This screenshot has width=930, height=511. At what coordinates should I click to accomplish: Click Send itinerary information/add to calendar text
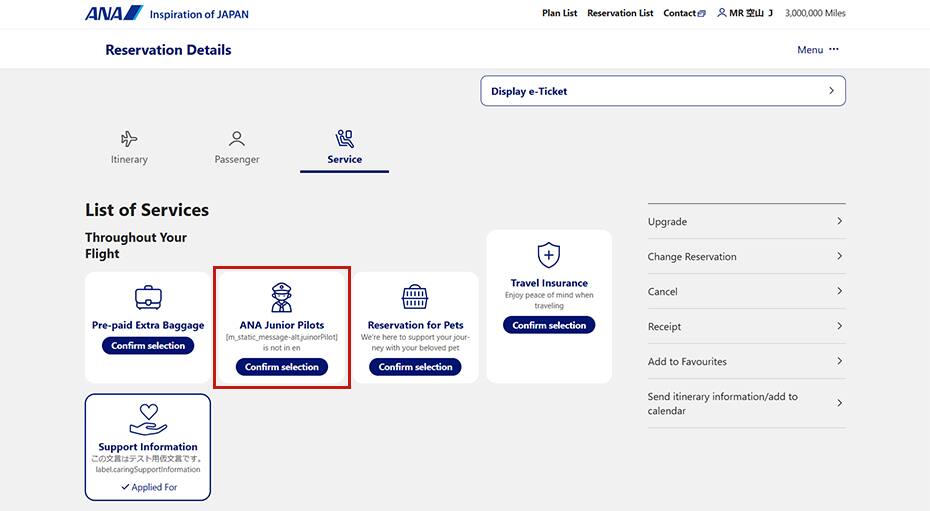point(722,404)
